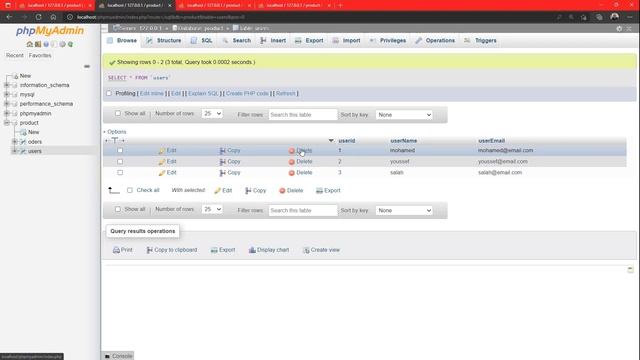This screenshot has height=360, width=640.
Task: Click browser reload button
Action: (x=38, y=17)
